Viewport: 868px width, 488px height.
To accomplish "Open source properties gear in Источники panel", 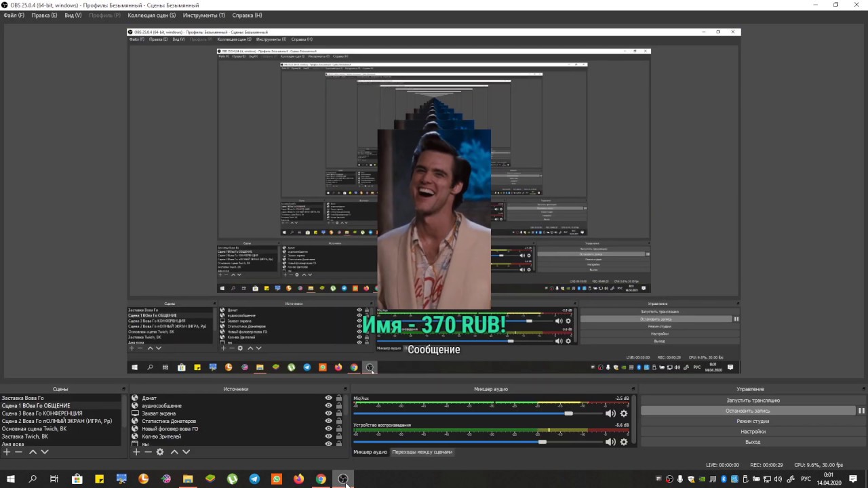I will click(160, 452).
